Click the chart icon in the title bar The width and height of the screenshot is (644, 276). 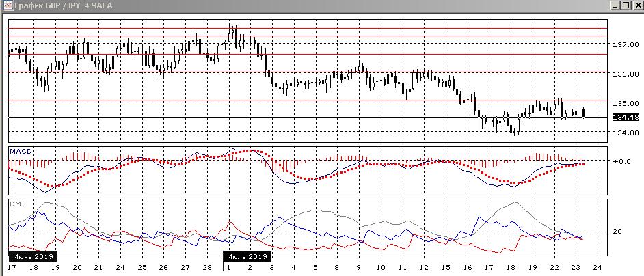(7, 5)
